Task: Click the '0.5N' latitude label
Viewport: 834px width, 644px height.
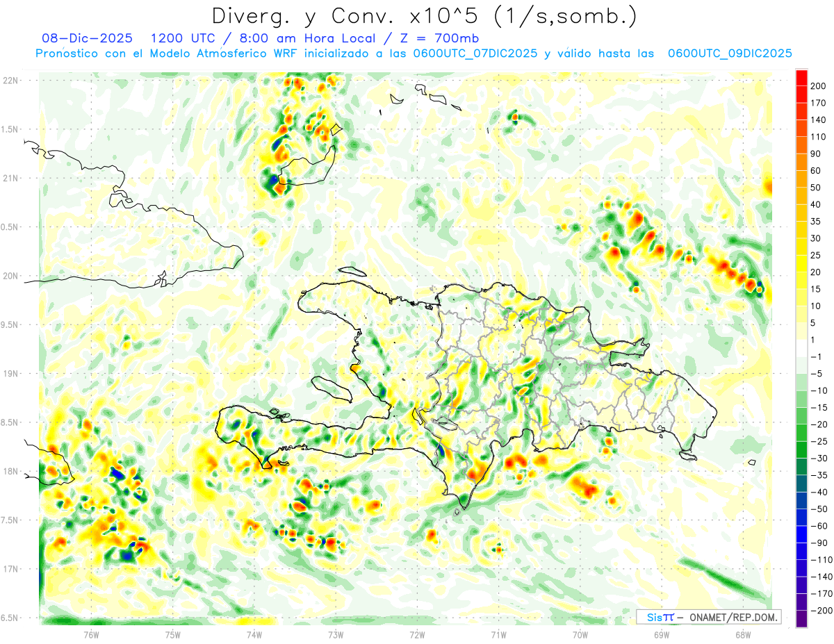Action: (x=10, y=227)
